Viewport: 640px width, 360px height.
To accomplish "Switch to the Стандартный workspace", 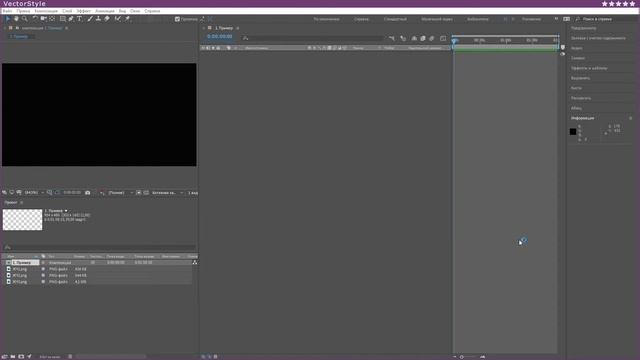I will [395, 19].
